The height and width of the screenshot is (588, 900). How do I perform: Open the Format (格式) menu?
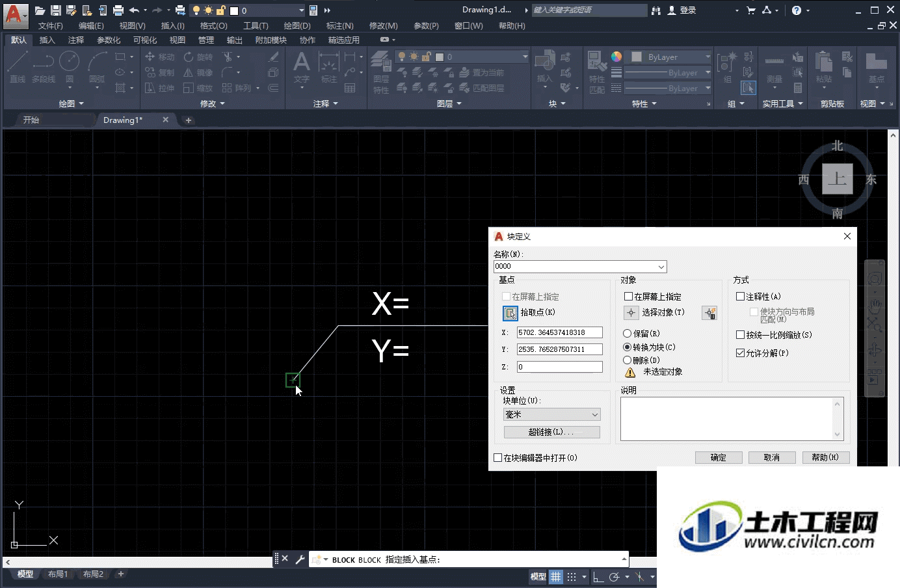[x=213, y=26]
